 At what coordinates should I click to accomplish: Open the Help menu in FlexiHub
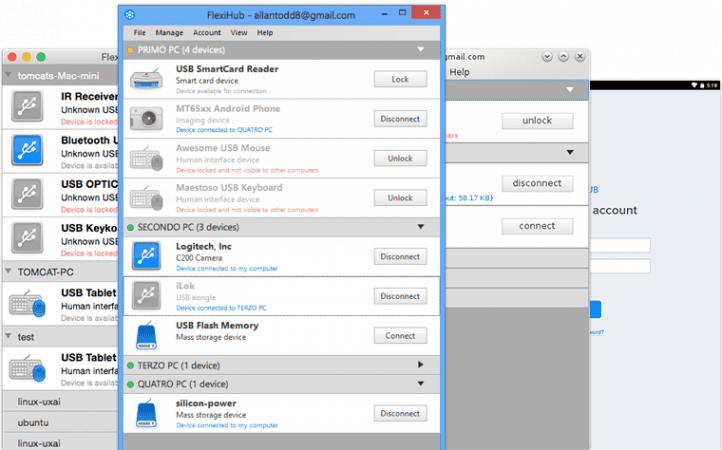point(265,33)
